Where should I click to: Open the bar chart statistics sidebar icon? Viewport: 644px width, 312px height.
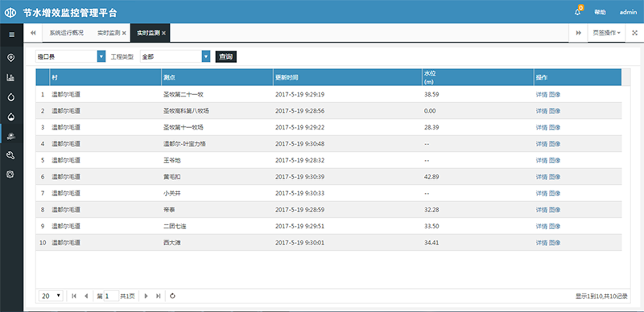pyautogui.click(x=11, y=77)
